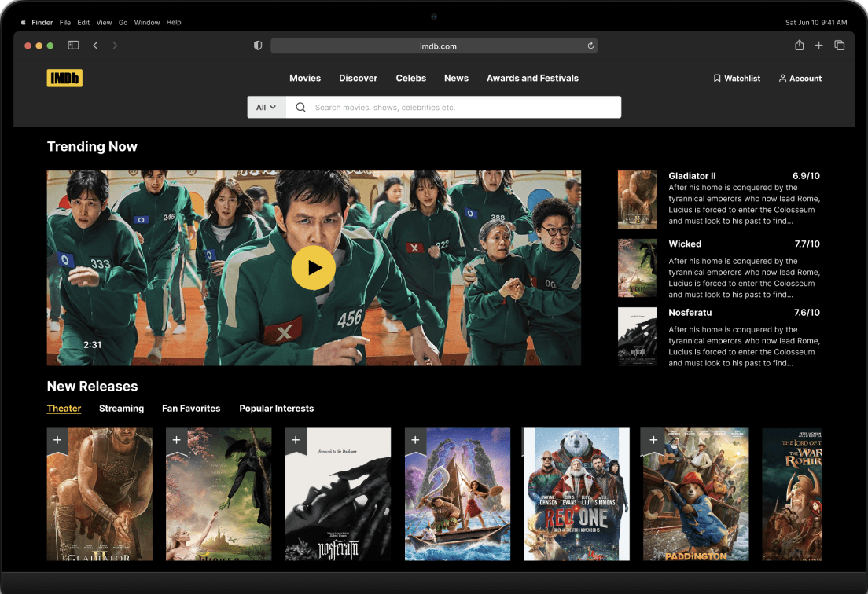This screenshot has height=594, width=868.
Task: Click the New Releases heading
Action: tap(93, 386)
